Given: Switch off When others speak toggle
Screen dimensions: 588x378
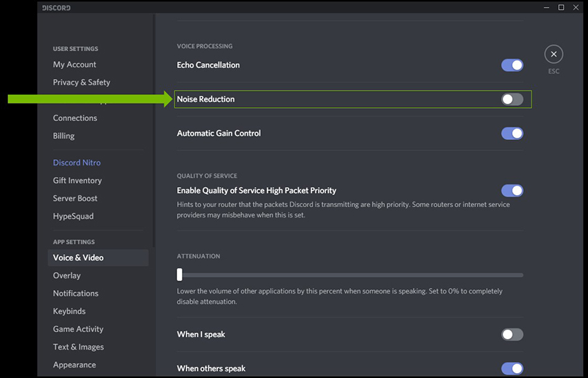Looking at the screenshot, I should pos(512,368).
